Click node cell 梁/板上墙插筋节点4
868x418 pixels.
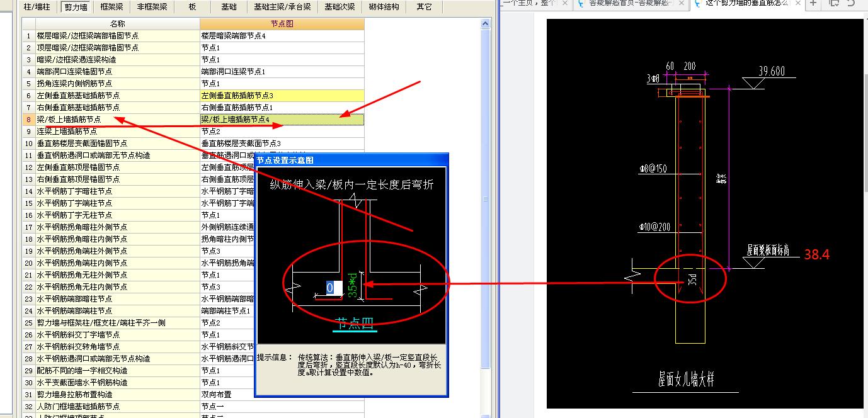282,120
